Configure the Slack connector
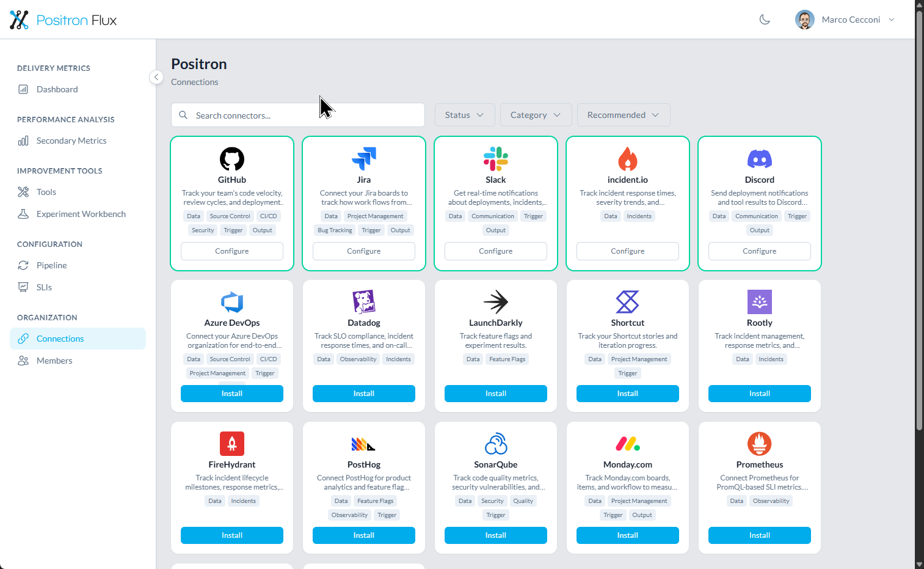 496,251
